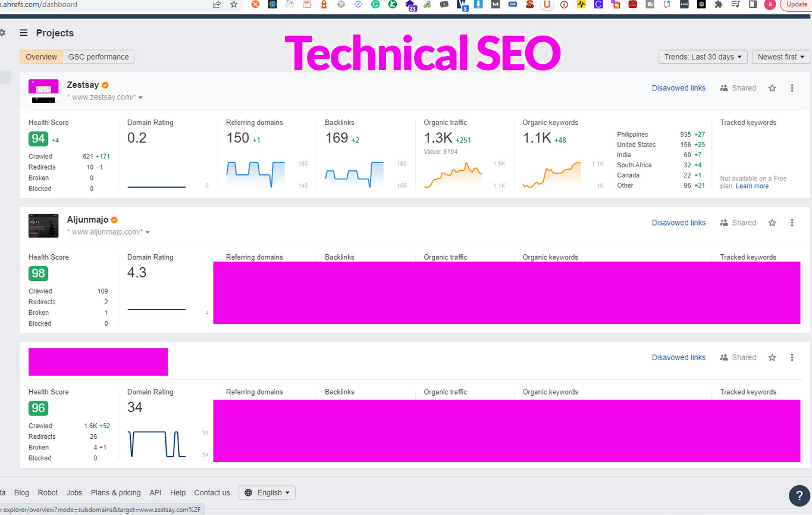Click the Zestsay Referring domains chart
Screen dimensions: 812x515
coord(255,174)
